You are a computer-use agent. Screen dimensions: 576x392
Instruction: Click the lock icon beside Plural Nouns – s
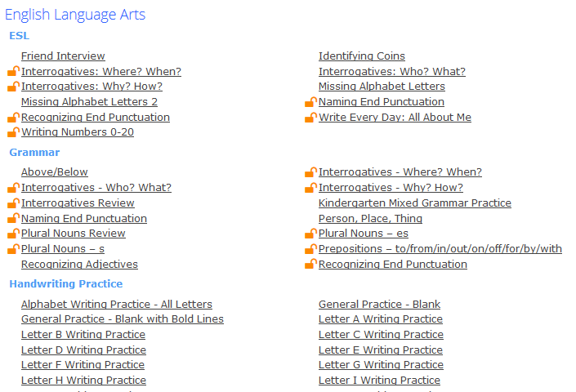14,248
